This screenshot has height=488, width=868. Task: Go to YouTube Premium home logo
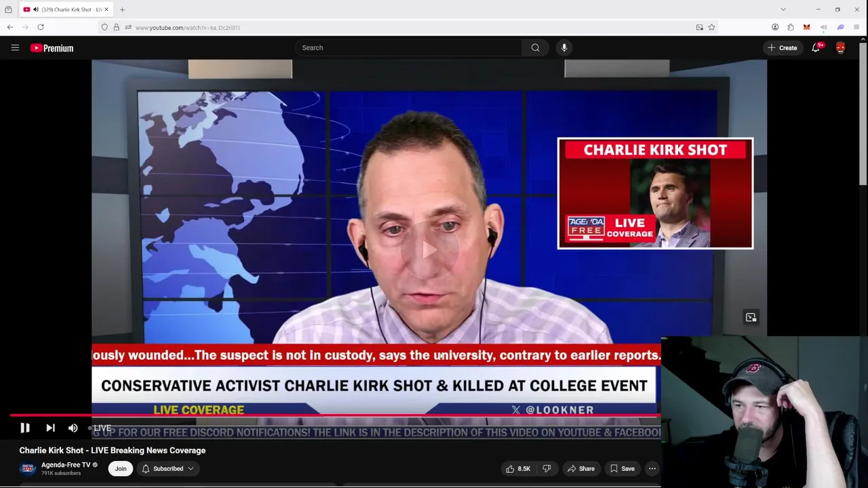52,48
